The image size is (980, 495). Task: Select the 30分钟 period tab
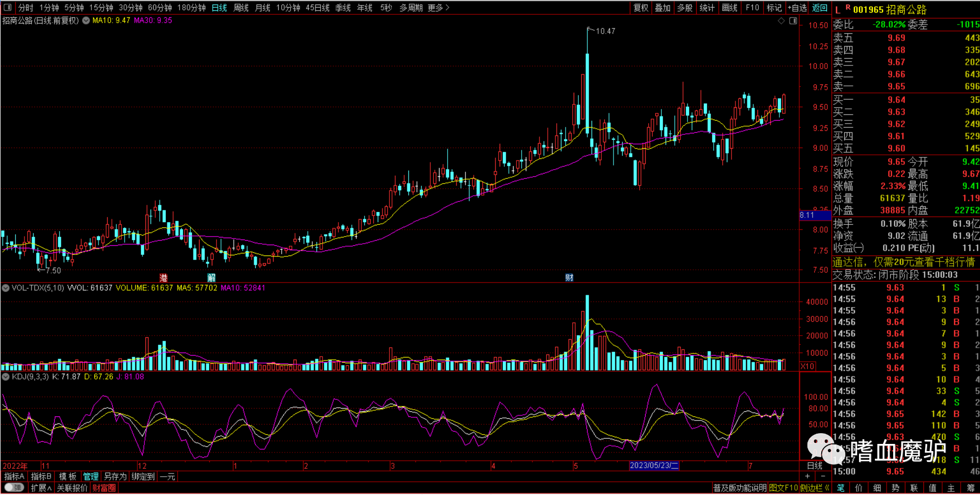tap(131, 8)
